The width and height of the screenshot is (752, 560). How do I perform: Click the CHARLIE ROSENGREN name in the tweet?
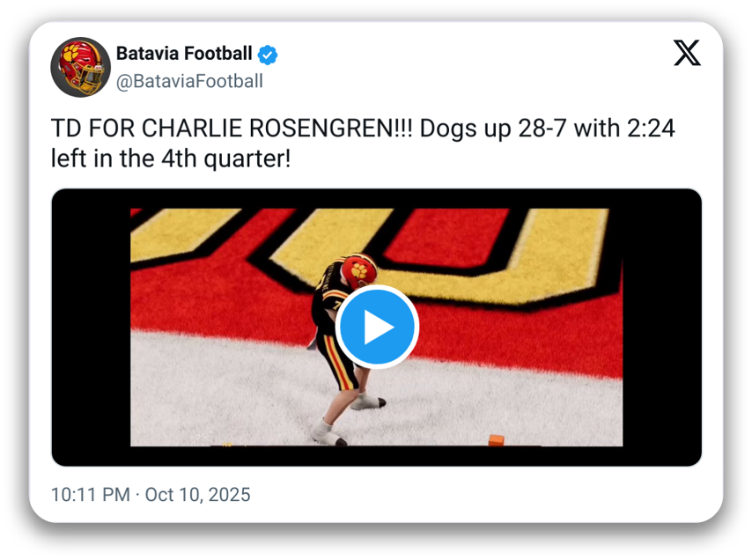(x=271, y=129)
